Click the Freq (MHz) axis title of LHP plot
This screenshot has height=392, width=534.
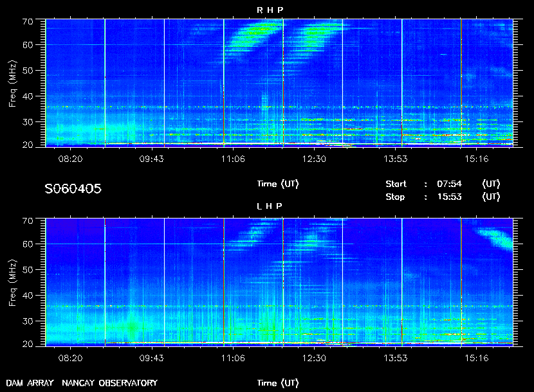[x=13, y=283]
